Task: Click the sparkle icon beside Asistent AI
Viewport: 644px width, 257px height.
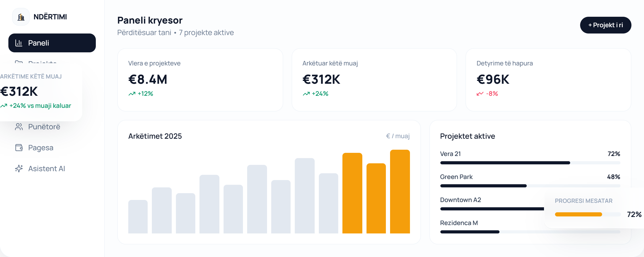Action: point(19,169)
